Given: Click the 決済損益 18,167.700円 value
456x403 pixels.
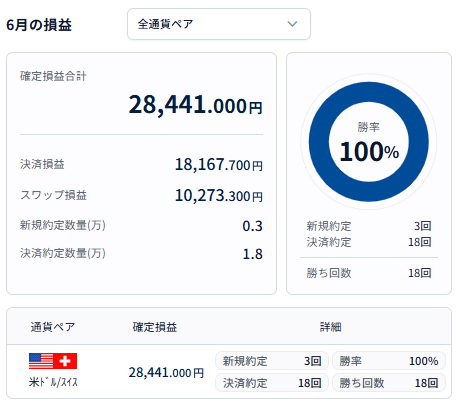Looking at the screenshot, I should (219, 165).
